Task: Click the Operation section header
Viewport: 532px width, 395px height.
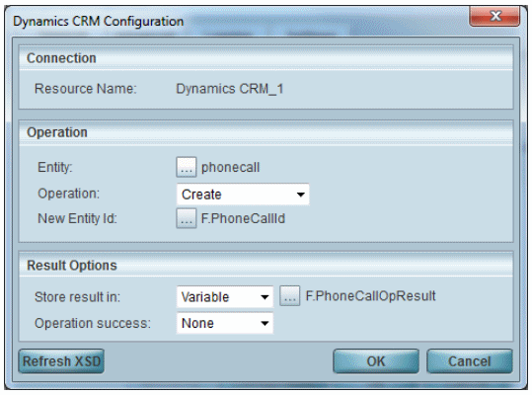Action: click(57, 132)
